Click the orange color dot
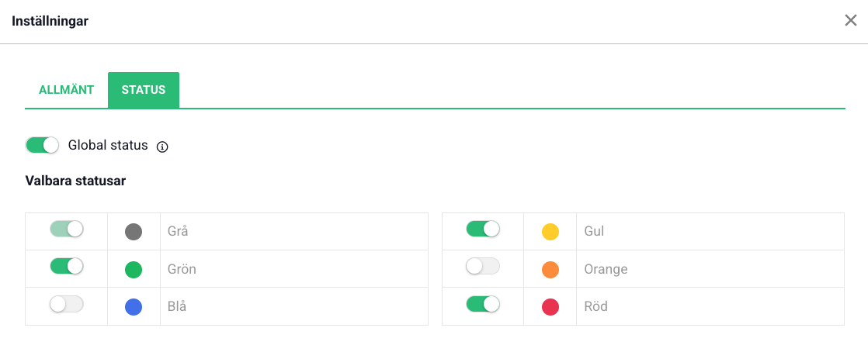 pyautogui.click(x=550, y=270)
